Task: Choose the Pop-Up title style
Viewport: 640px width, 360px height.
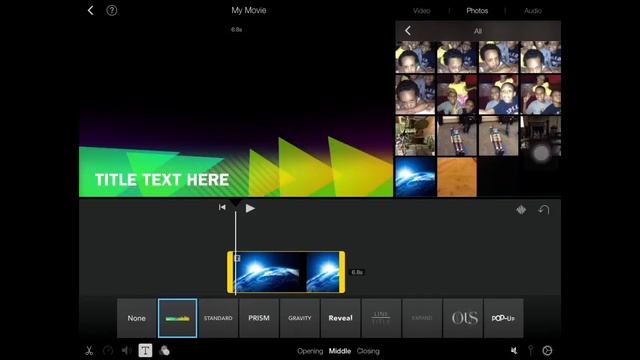Action: point(503,318)
